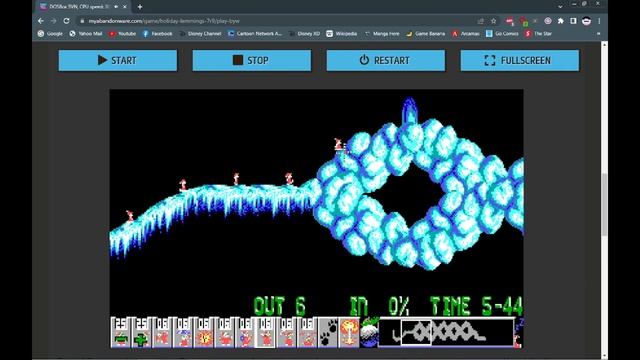The width and height of the screenshot is (640, 360).
Task: Close the DOSBox browser tab
Action: point(125,7)
